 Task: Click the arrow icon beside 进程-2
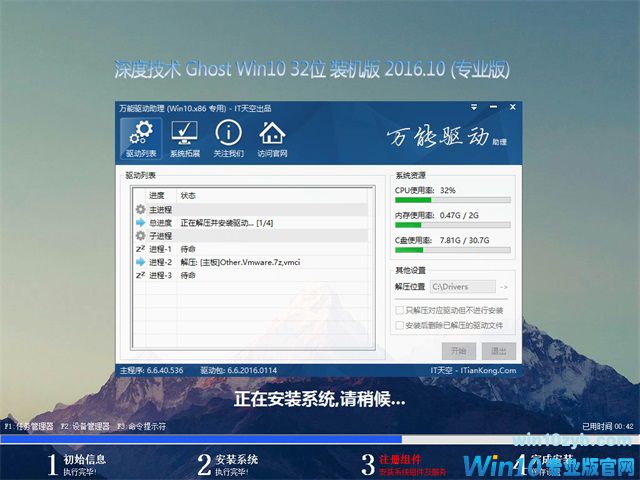(x=140, y=262)
